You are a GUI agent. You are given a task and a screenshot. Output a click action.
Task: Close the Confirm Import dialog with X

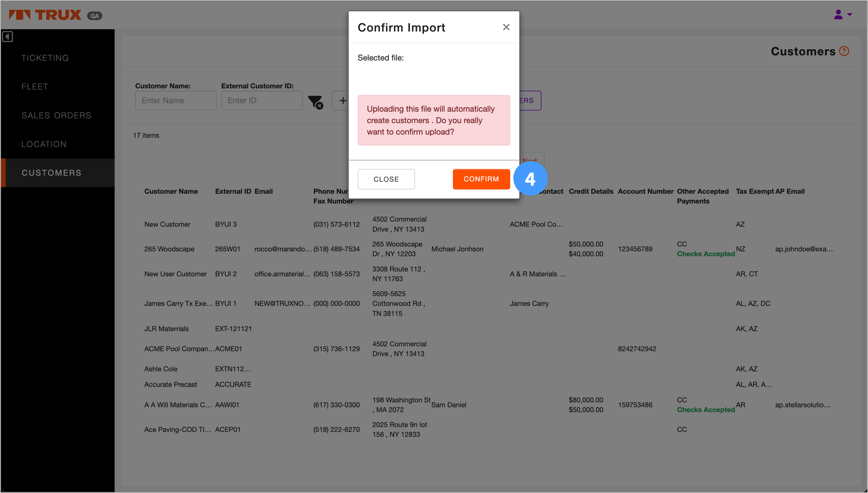point(506,27)
